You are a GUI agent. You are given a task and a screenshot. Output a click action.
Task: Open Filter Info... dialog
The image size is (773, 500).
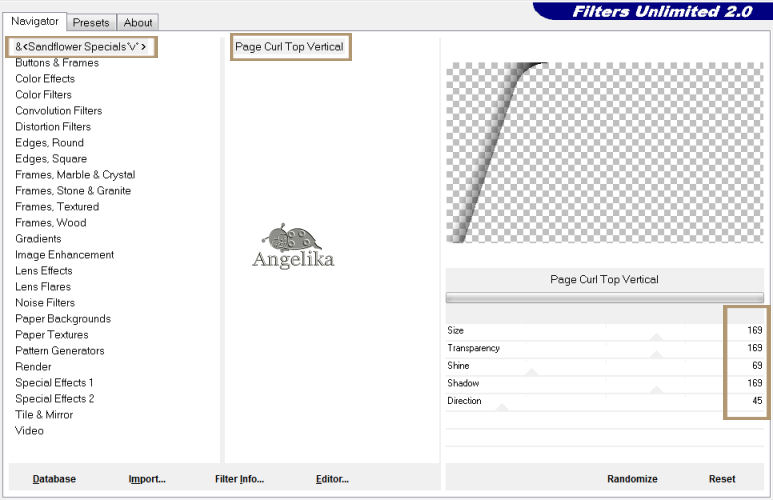(x=239, y=479)
